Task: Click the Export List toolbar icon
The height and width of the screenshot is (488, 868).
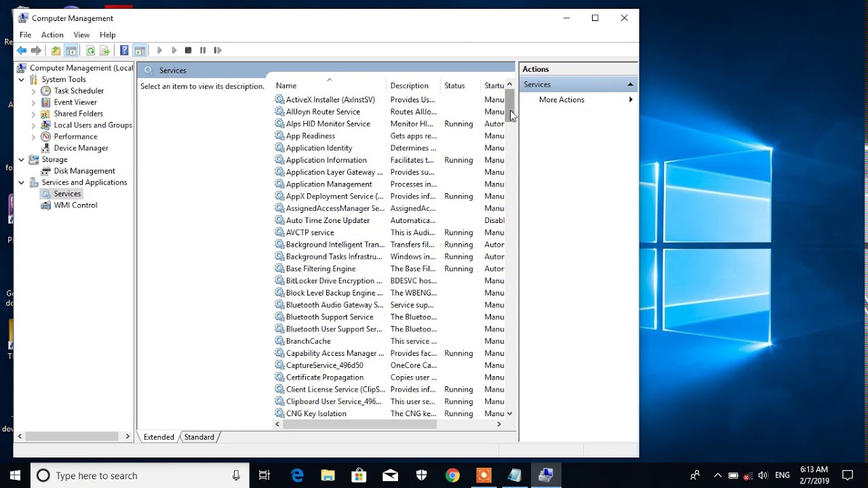Action: coord(104,50)
